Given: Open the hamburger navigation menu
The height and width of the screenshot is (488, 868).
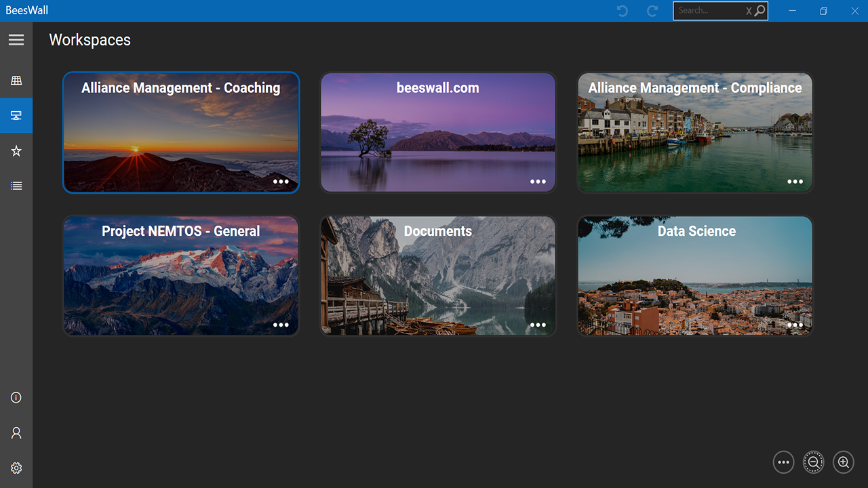Looking at the screenshot, I should tap(16, 40).
